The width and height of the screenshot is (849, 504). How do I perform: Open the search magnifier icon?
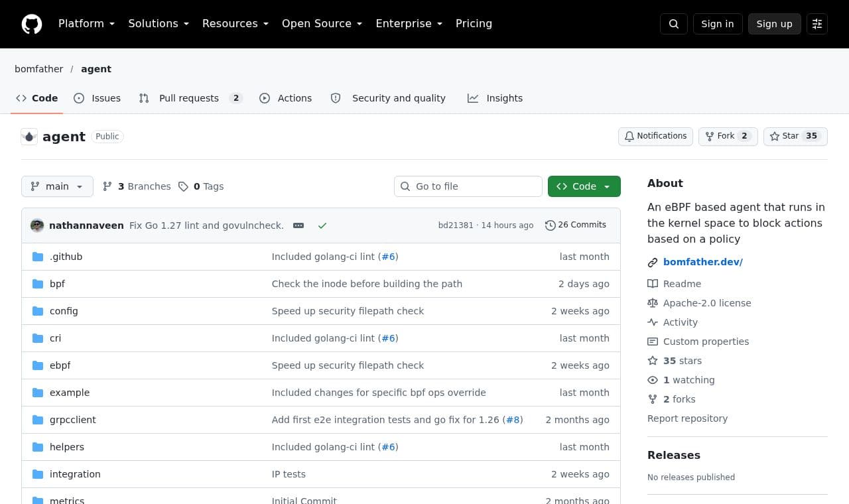674,24
